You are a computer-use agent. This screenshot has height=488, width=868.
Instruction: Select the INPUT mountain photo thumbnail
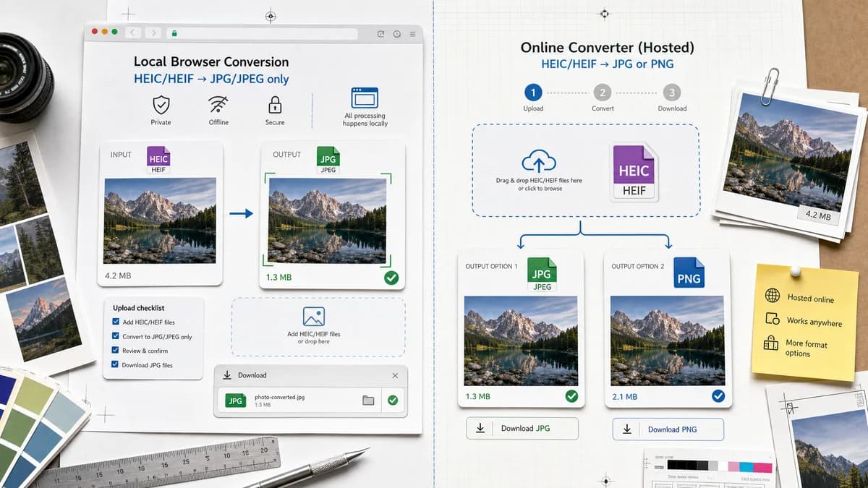coord(161,221)
